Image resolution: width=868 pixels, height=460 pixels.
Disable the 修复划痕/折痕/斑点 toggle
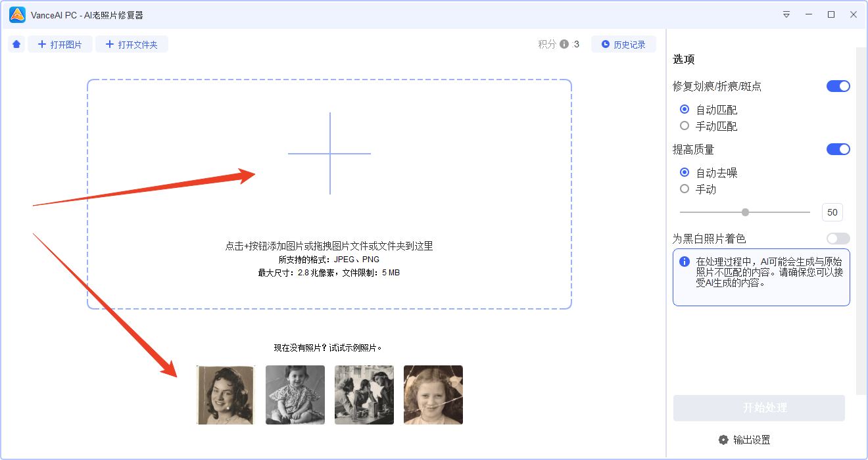click(838, 85)
